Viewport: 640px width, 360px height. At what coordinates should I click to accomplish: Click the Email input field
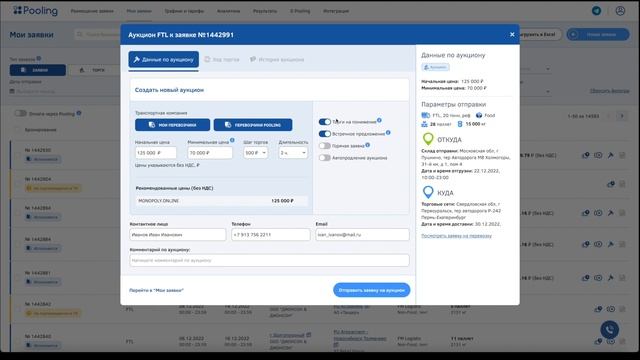tap(362, 235)
